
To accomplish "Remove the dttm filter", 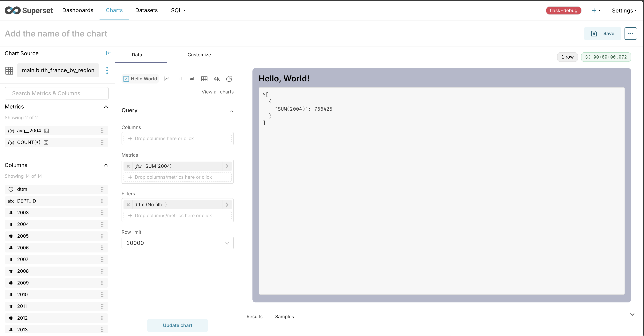I will coord(128,204).
